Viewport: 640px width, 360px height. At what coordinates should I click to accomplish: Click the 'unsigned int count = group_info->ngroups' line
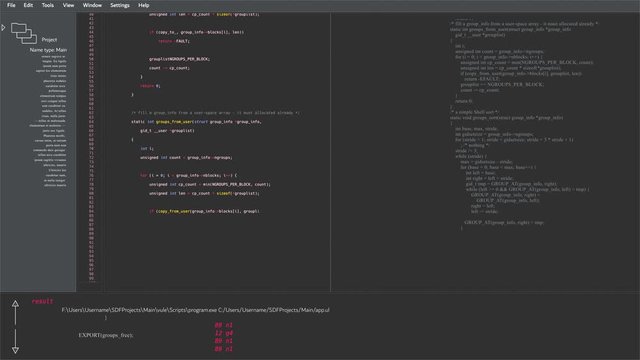[x=186, y=158]
